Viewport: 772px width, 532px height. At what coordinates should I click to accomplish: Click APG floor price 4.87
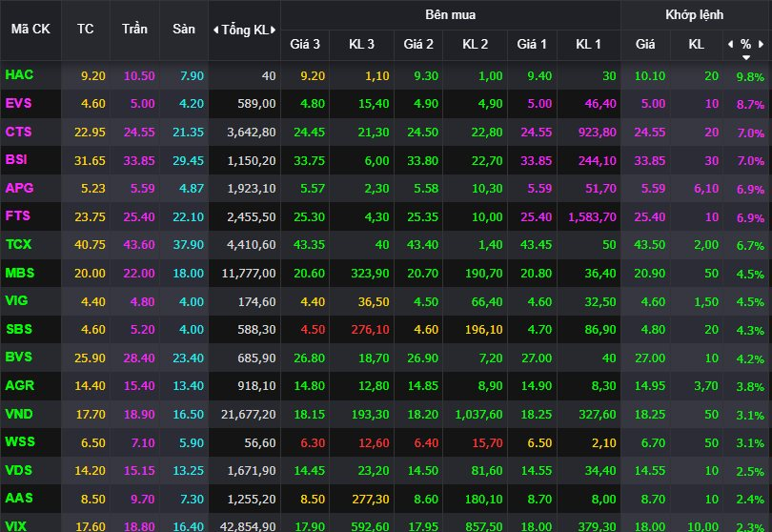192,189
